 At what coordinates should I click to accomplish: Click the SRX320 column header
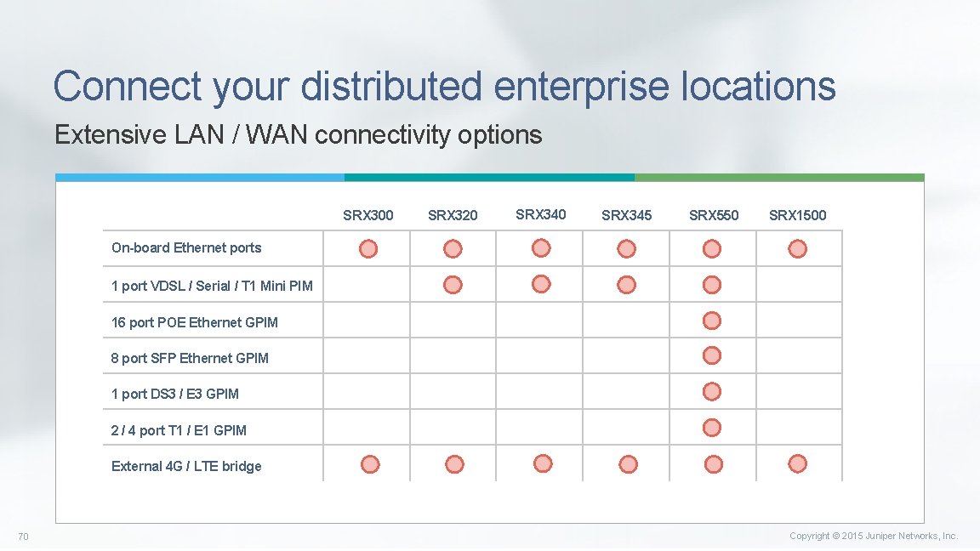tap(453, 215)
